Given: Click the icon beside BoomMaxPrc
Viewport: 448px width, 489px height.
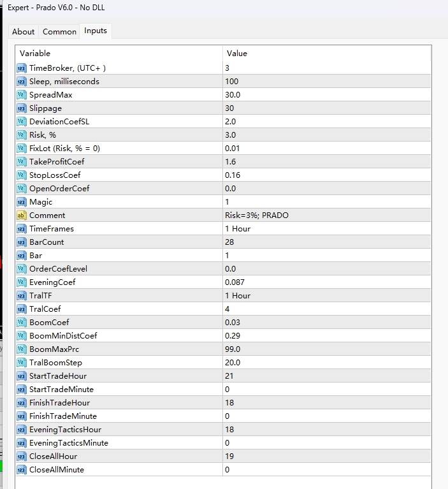Looking at the screenshot, I should [x=22, y=349].
